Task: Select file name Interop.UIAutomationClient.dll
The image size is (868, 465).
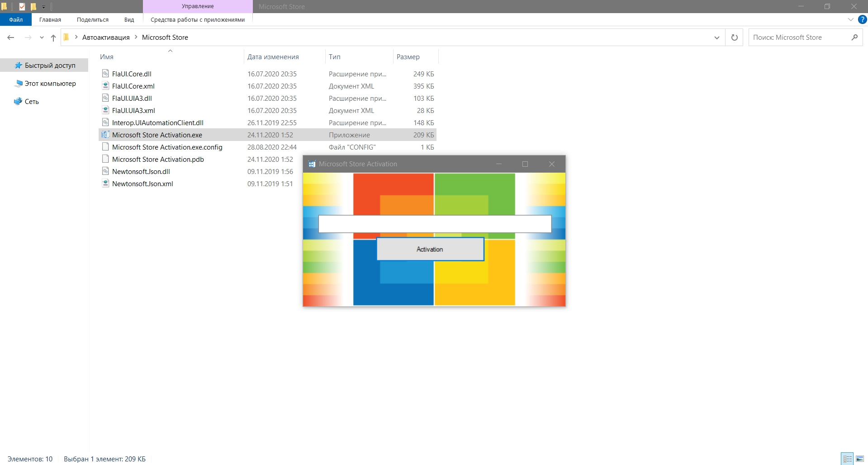Action: pos(158,122)
